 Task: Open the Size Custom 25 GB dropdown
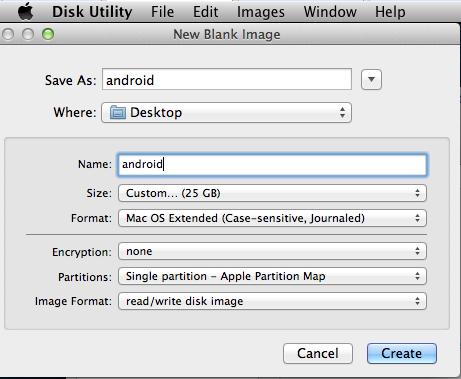tap(272, 193)
